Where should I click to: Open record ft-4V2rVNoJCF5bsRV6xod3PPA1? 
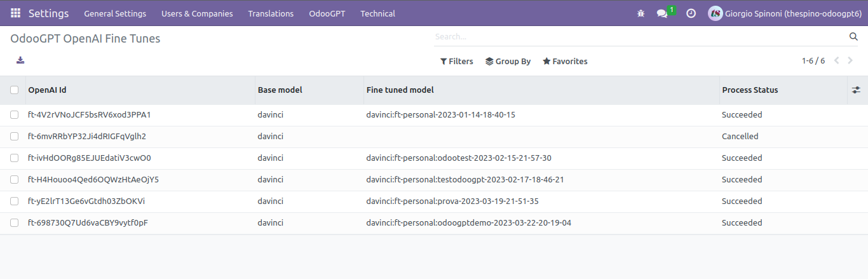89,115
